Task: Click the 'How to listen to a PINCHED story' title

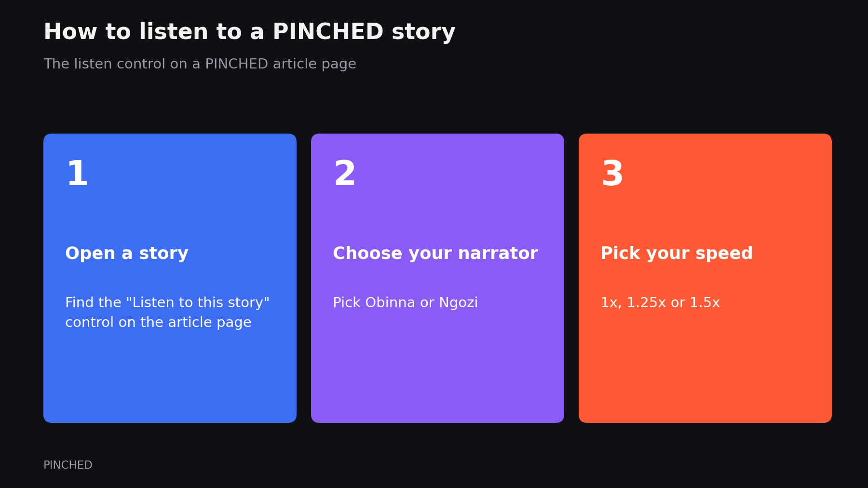Action: pyautogui.click(x=249, y=32)
